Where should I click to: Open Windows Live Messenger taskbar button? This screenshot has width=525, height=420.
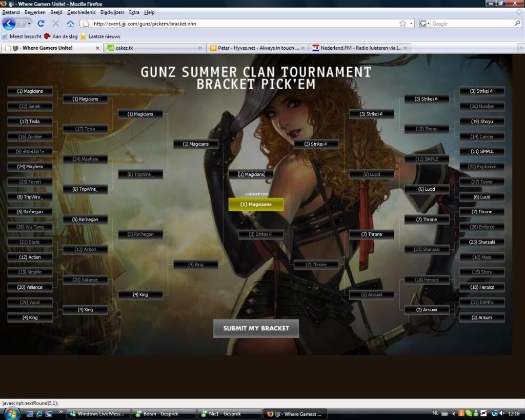(97, 414)
